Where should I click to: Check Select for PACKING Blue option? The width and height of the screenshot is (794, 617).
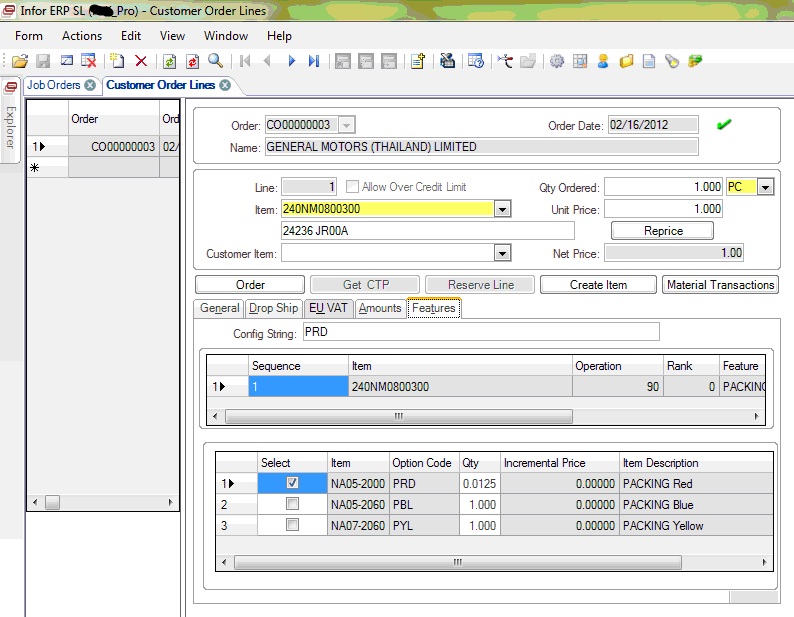coord(292,504)
